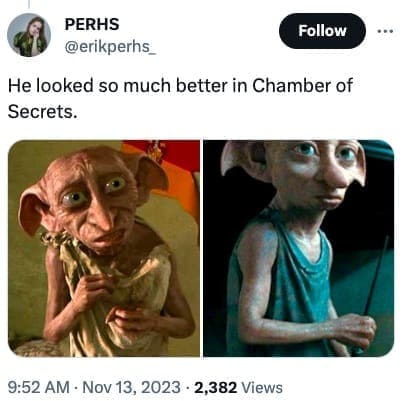This screenshot has width=404, height=401.
Task: Click the PERHS display name
Action: click(92, 24)
